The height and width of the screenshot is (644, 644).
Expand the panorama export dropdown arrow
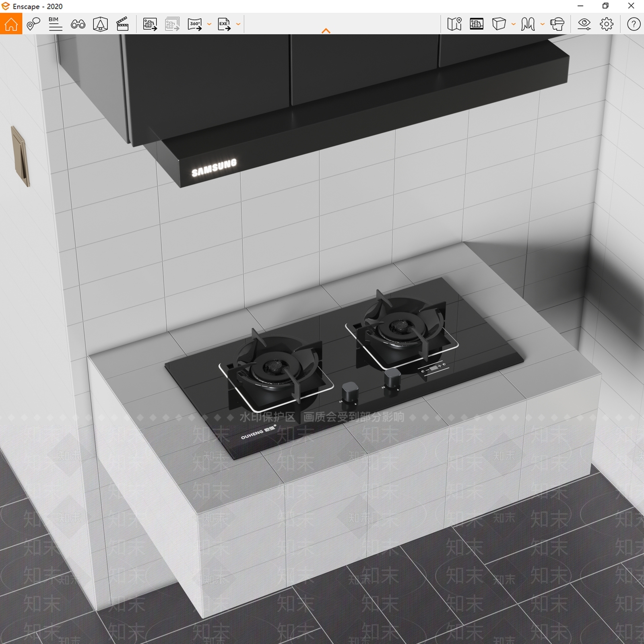click(x=209, y=24)
